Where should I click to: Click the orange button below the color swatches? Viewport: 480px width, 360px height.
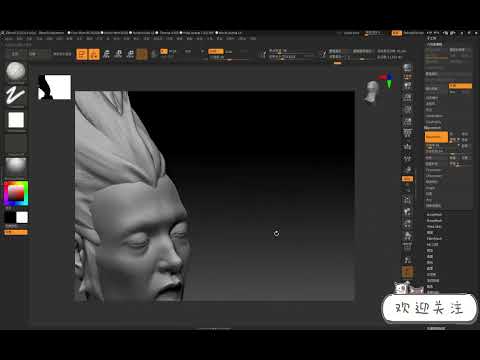pos(16,232)
